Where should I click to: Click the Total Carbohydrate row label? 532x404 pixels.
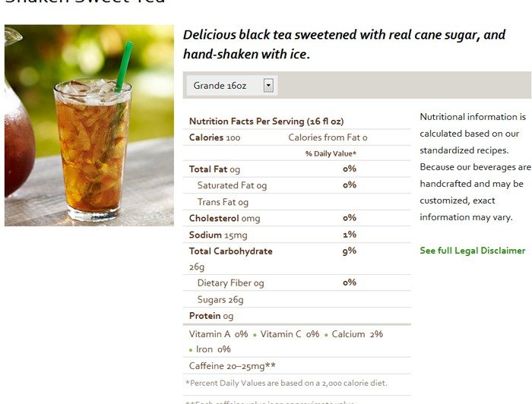231,251
